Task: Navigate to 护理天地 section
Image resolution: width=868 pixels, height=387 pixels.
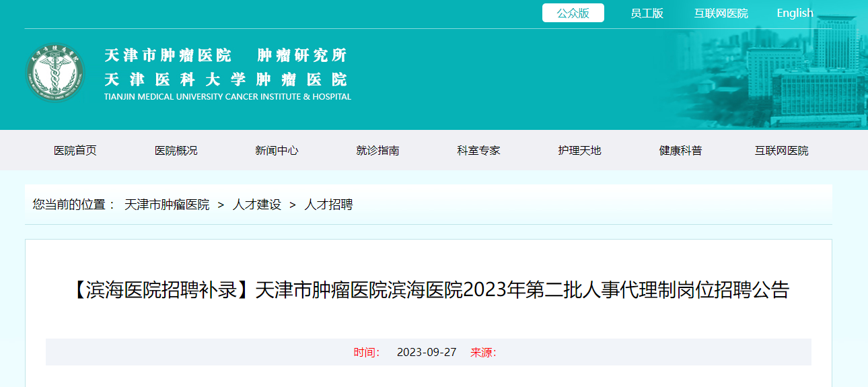Action: pyautogui.click(x=579, y=150)
